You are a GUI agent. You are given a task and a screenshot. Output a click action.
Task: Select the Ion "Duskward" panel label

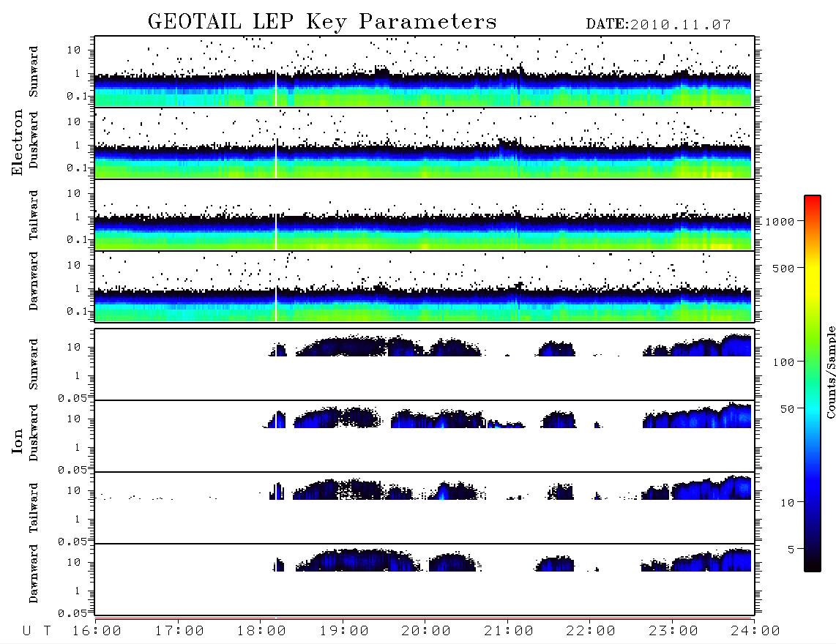click(33, 433)
